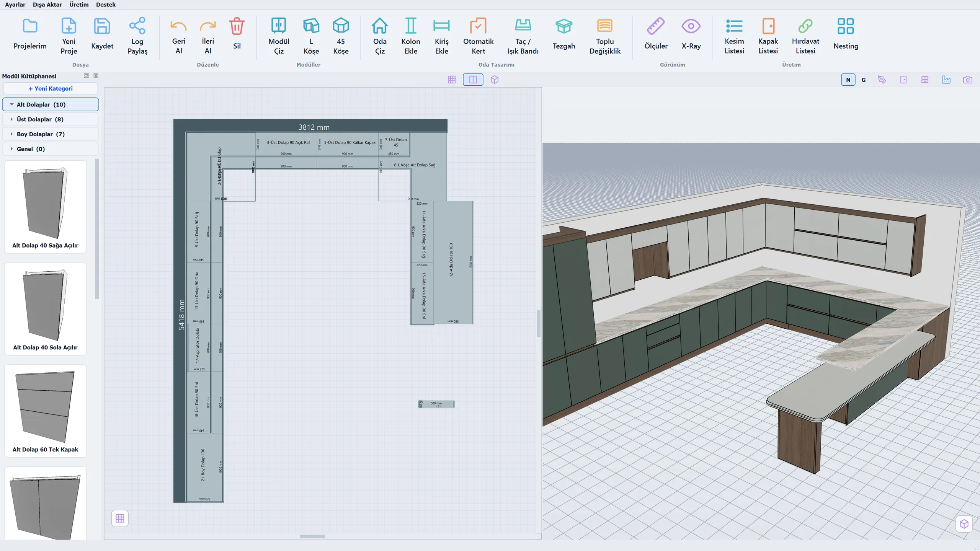This screenshot has height=551, width=980.
Task: Open Kapak Listesi door list
Action: click(768, 36)
